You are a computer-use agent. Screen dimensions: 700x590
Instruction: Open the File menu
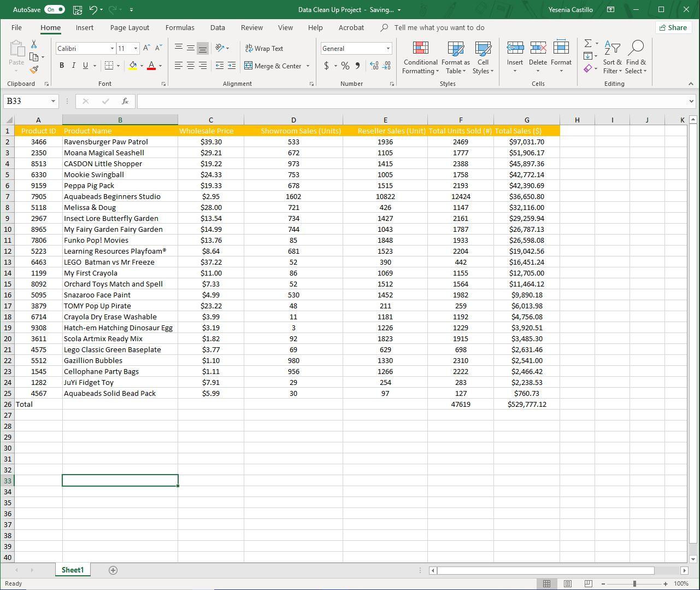(x=16, y=27)
